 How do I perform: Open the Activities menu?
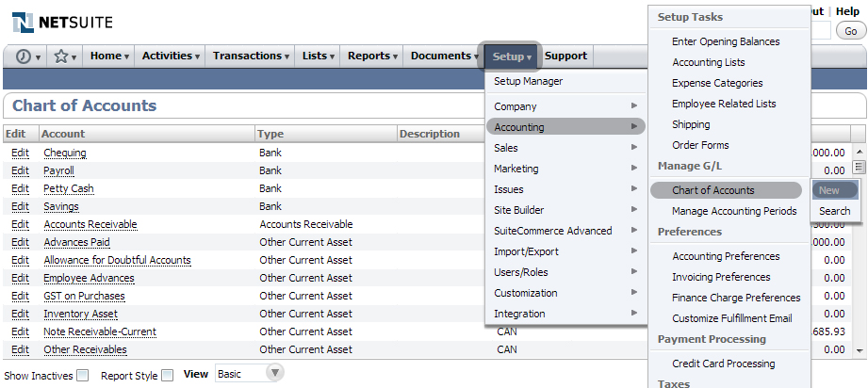click(171, 56)
